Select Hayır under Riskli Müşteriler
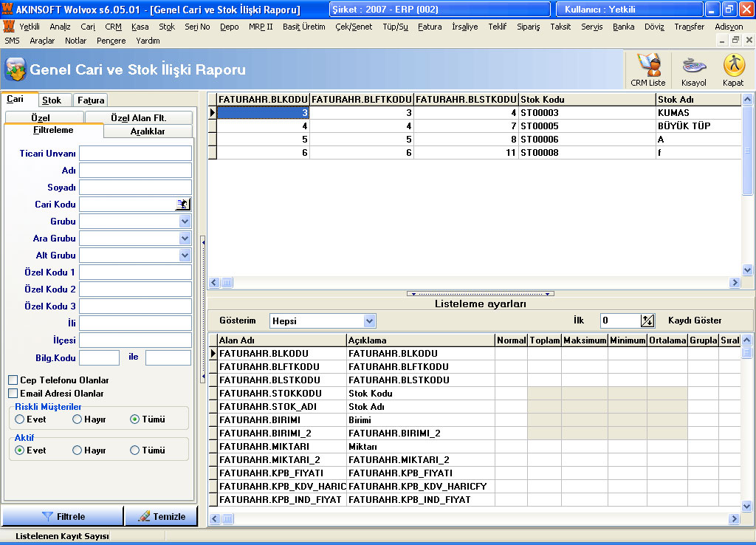 pyautogui.click(x=78, y=419)
